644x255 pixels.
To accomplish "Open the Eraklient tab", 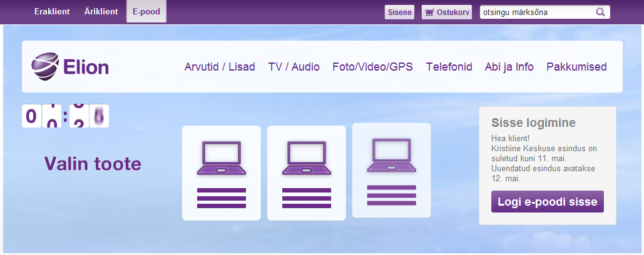I will [x=52, y=12].
